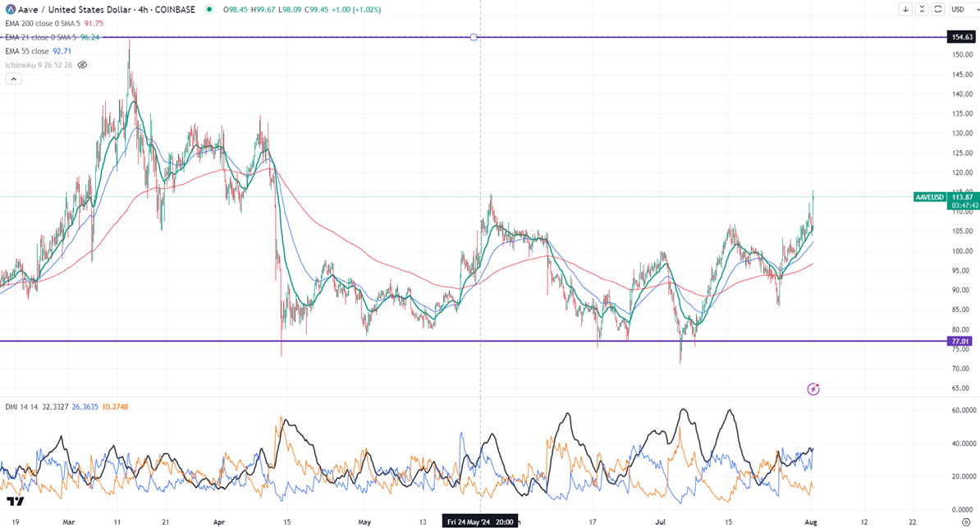Click the DMI value 10.2748 in orange
The image size is (980, 528).
click(x=115, y=407)
